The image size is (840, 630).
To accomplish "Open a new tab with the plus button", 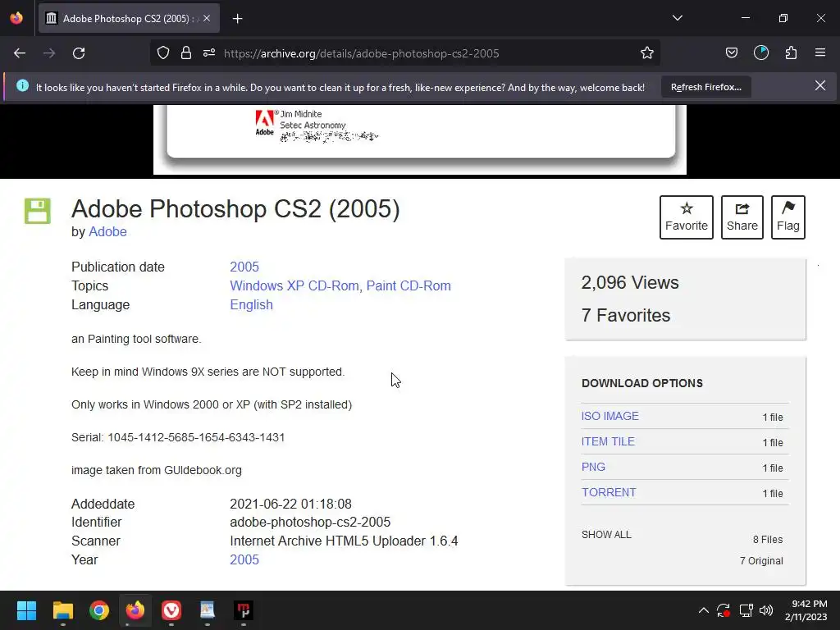I will 238,19.
